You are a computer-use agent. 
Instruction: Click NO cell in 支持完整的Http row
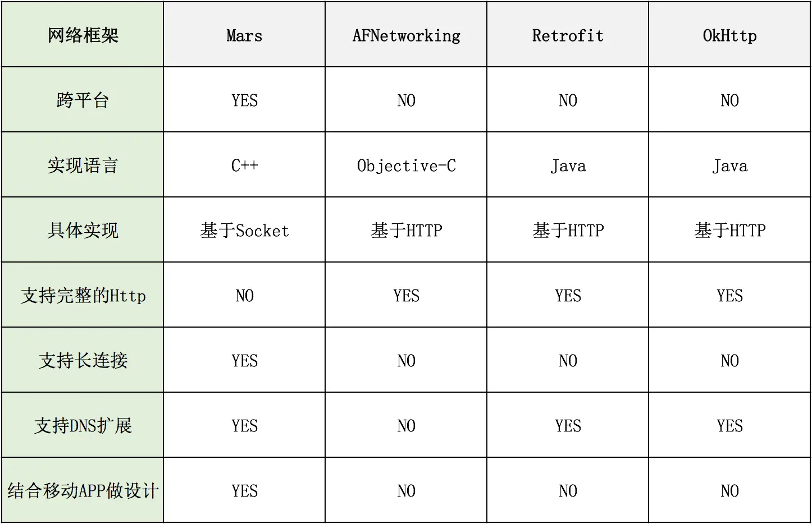click(x=244, y=295)
